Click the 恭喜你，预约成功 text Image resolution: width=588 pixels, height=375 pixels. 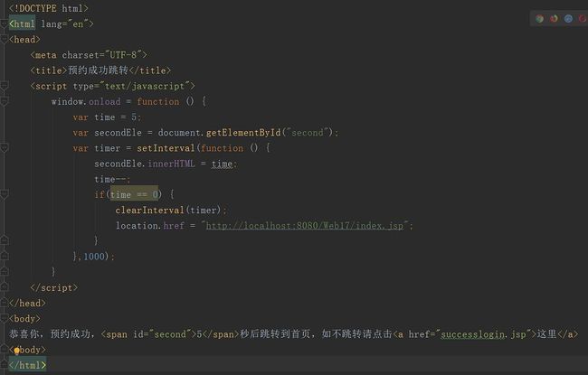pos(50,333)
